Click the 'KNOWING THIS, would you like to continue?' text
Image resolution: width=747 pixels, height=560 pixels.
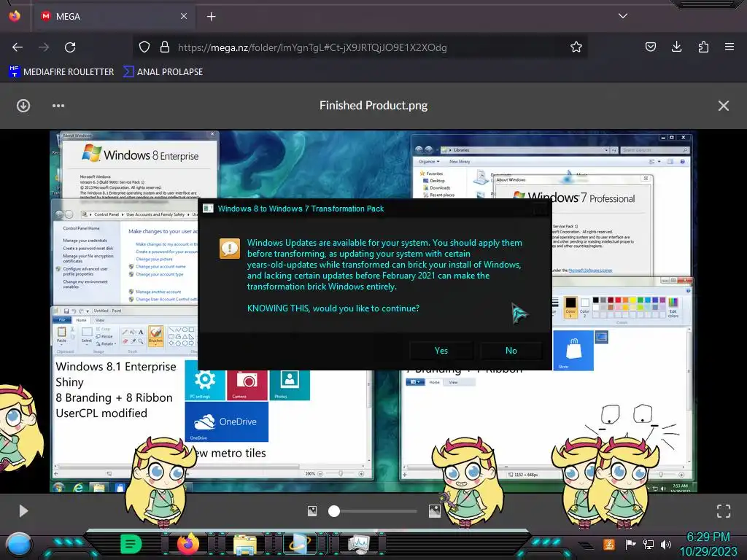coord(333,308)
